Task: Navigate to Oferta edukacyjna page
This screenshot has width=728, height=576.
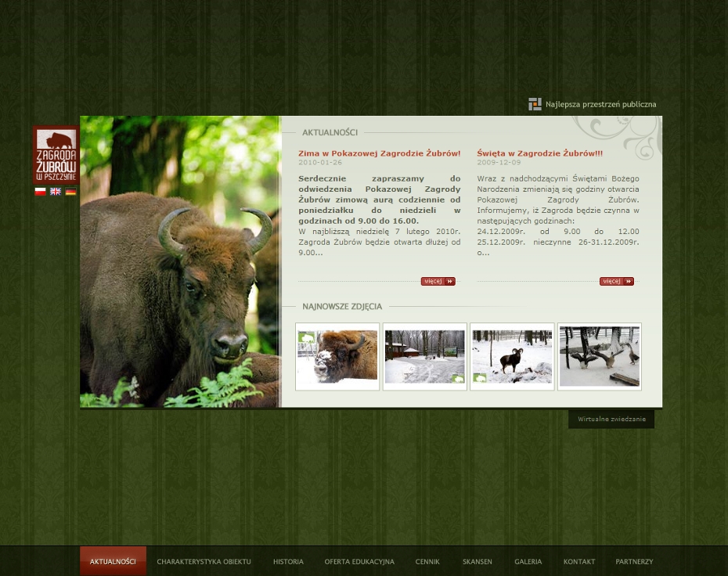Action: point(359,561)
